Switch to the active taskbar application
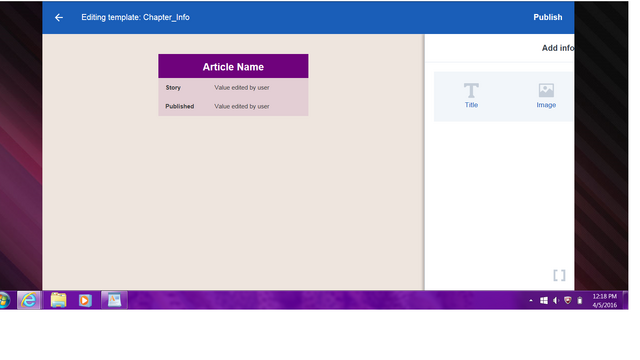Screen dimensions: 640x360 pyautogui.click(x=114, y=300)
